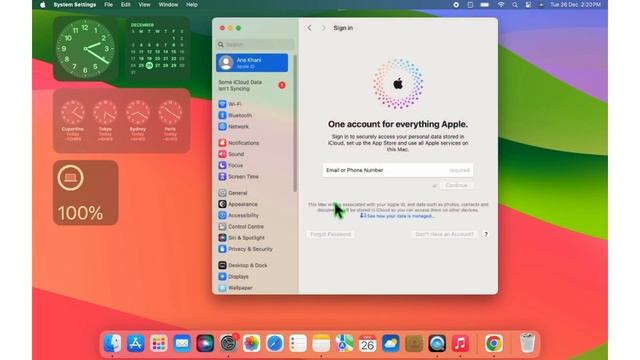Viewport: 640px width, 360px height.
Task: Click Don't have an Account button
Action: point(444,234)
